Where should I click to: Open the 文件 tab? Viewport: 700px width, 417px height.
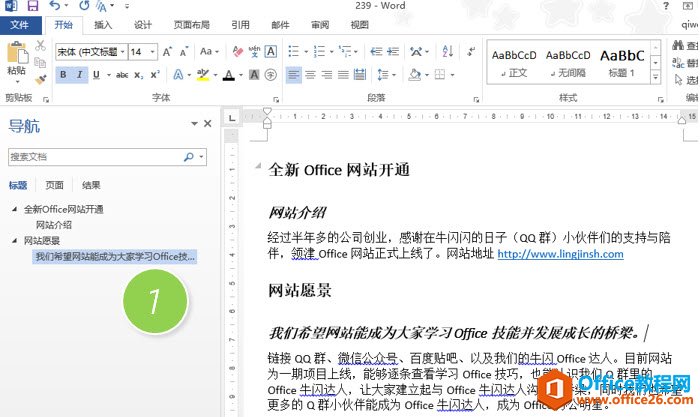pos(20,25)
